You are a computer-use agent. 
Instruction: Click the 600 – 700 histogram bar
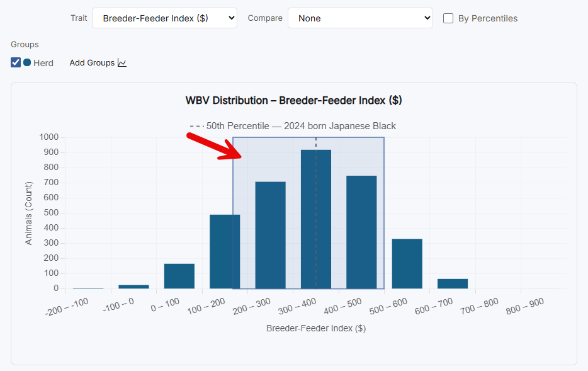pyautogui.click(x=453, y=284)
